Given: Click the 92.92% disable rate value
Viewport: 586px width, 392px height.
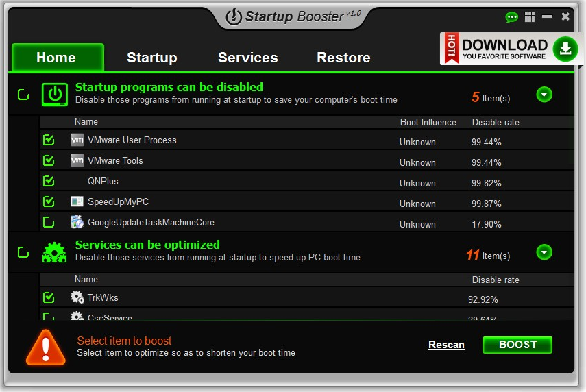Looking at the screenshot, I should 483,299.
